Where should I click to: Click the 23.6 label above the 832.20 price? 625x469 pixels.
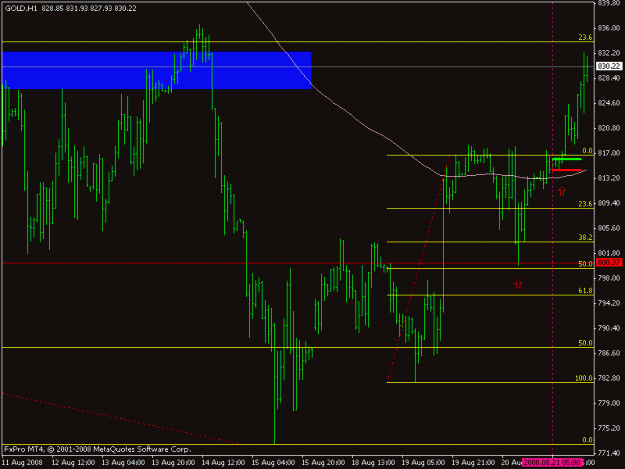(585, 37)
